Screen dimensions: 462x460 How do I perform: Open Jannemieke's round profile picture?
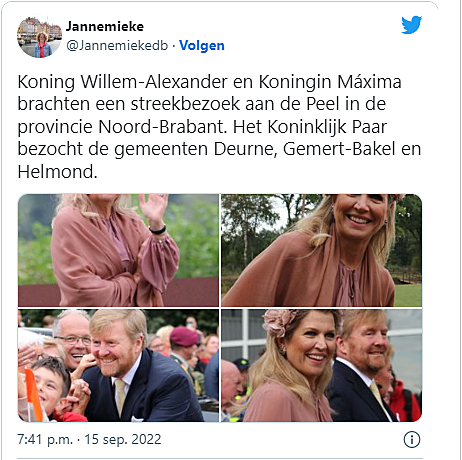pyautogui.click(x=39, y=37)
